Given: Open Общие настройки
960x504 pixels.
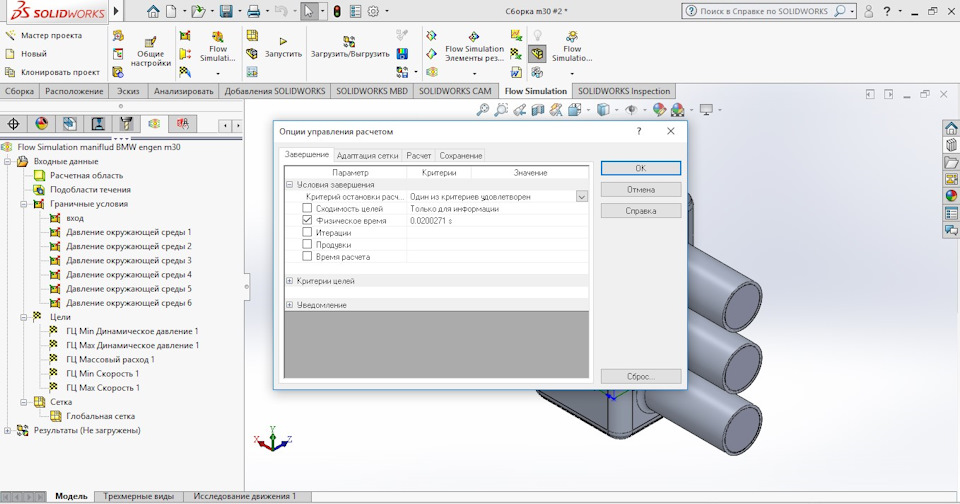Looking at the screenshot, I should pos(150,51).
